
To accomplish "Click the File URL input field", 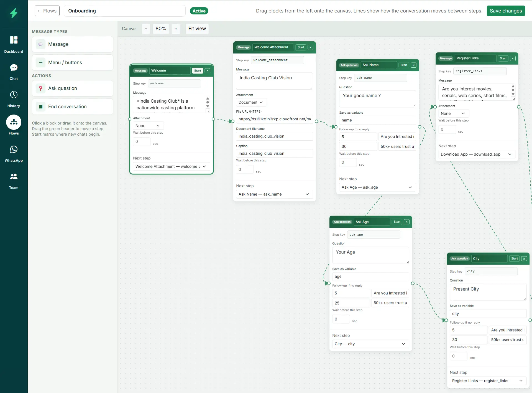I will (274, 119).
